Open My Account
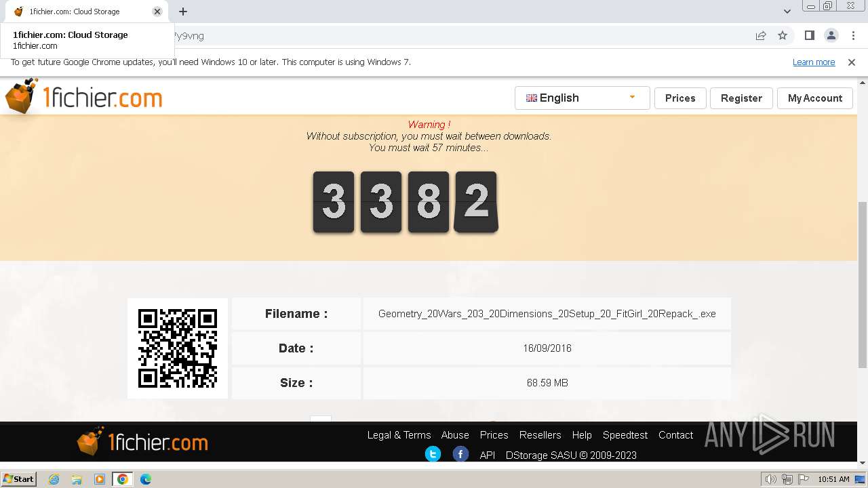Screen dimensions: 868x488 point(815,98)
